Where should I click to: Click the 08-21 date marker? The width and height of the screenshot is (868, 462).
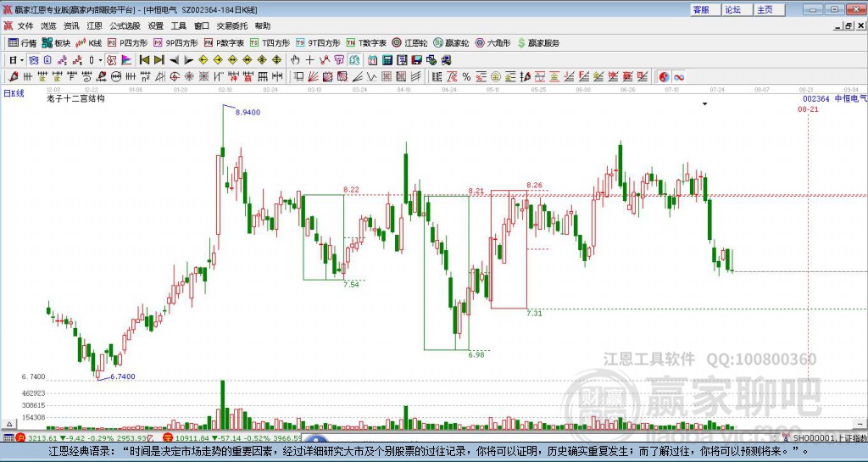808,109
